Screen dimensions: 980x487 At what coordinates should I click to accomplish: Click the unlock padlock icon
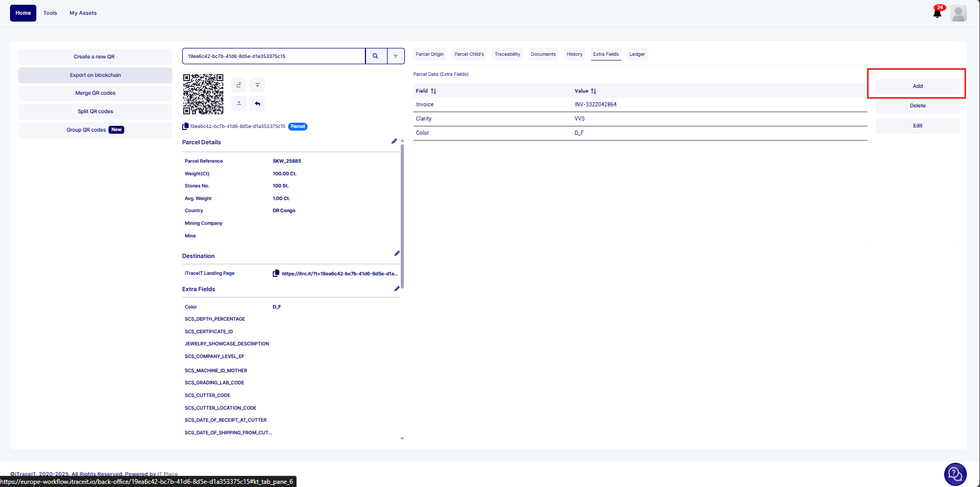point(239,85)
